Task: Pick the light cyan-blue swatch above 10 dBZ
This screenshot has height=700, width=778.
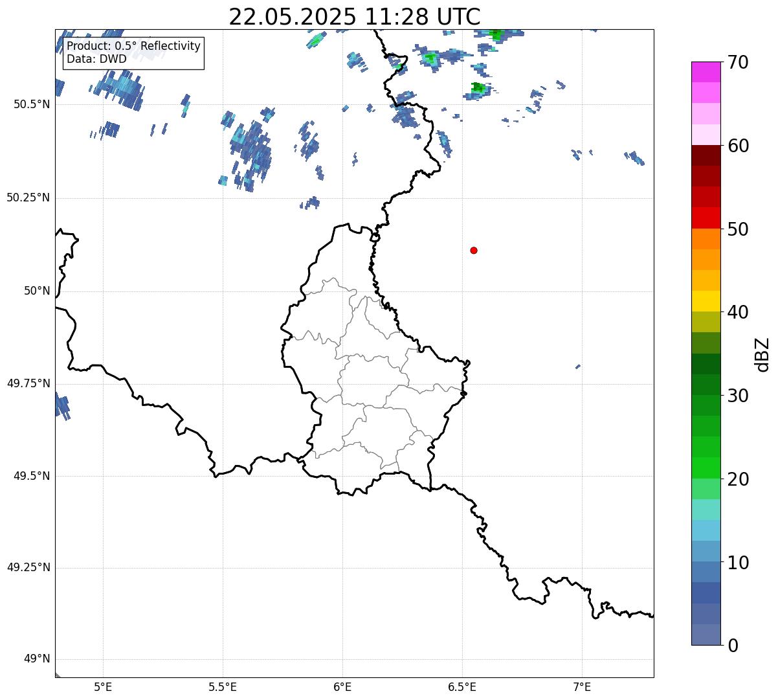Action: click(x=706, y=530)
